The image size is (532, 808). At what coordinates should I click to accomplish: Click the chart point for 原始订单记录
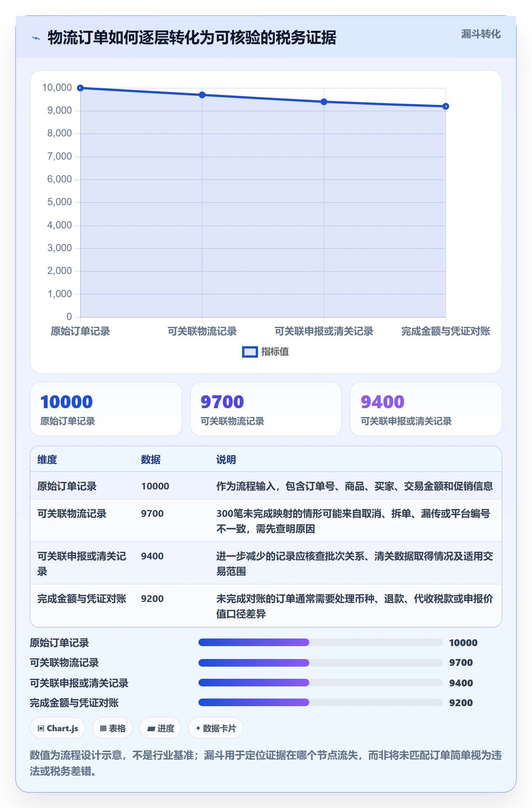point(81,88)
